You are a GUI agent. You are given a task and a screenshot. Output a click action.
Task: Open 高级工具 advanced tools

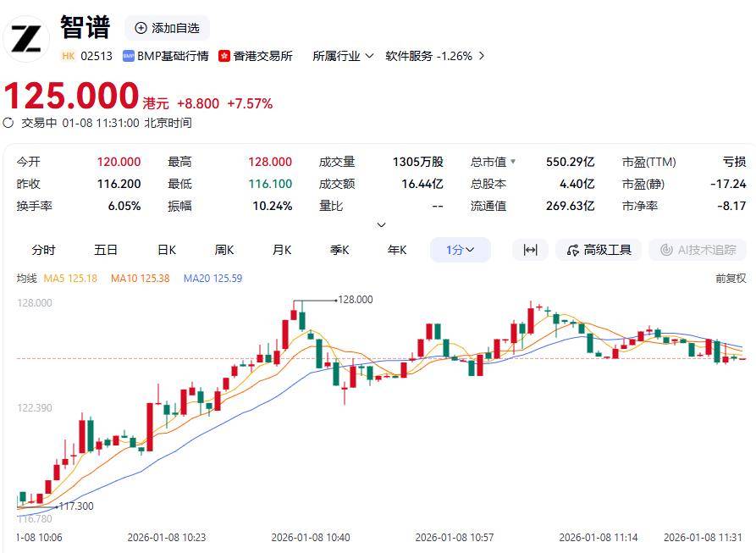(x=599, y=250)
